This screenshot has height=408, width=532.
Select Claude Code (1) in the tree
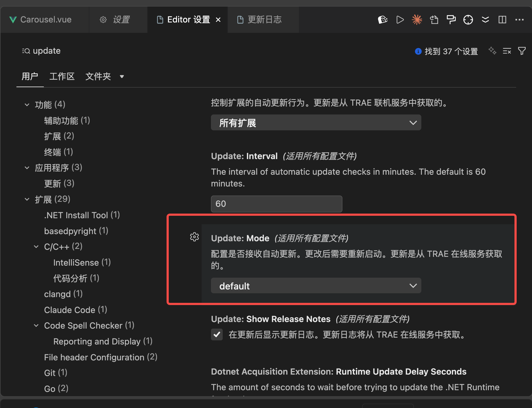tap(76, 310)
